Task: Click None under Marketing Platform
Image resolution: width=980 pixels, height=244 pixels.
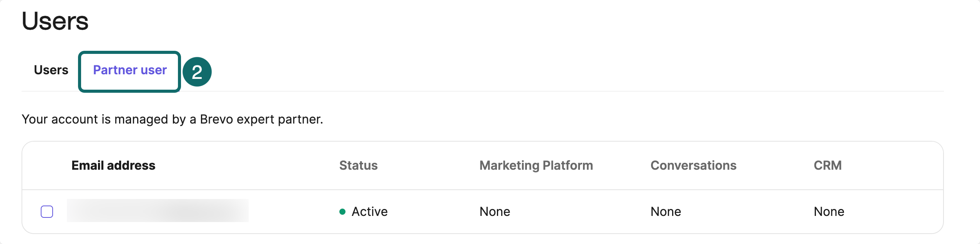Action: 495,212
